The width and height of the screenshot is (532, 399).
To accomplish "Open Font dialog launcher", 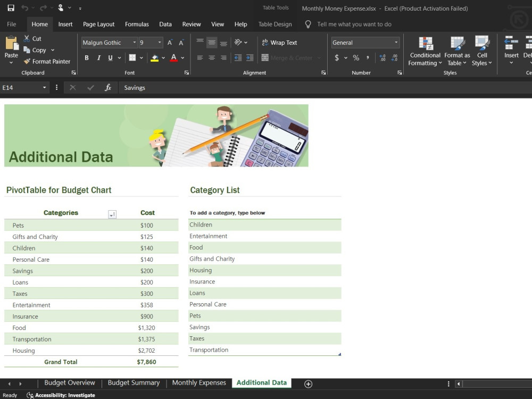I will click(x=187, y=72).
